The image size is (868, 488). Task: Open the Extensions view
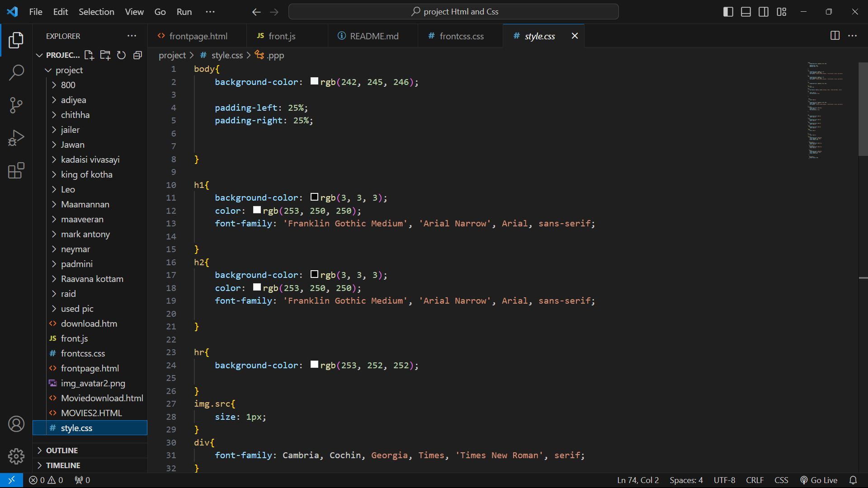(16, 171)
